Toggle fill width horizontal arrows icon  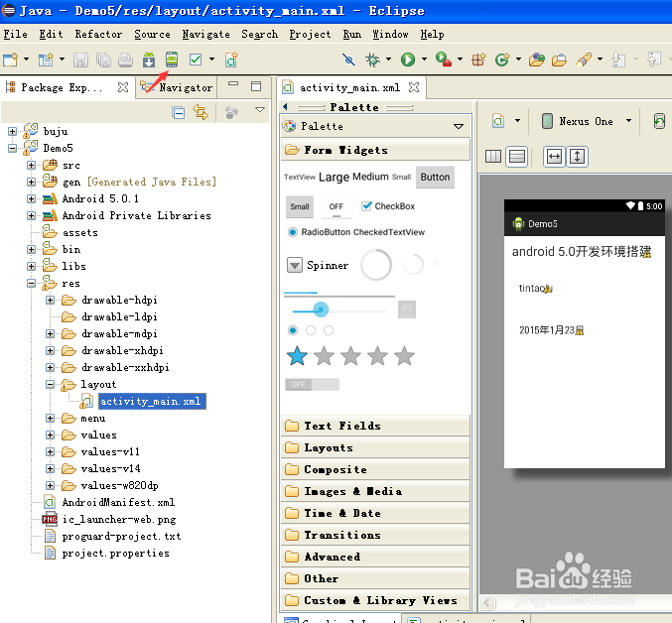pos(554,157)
